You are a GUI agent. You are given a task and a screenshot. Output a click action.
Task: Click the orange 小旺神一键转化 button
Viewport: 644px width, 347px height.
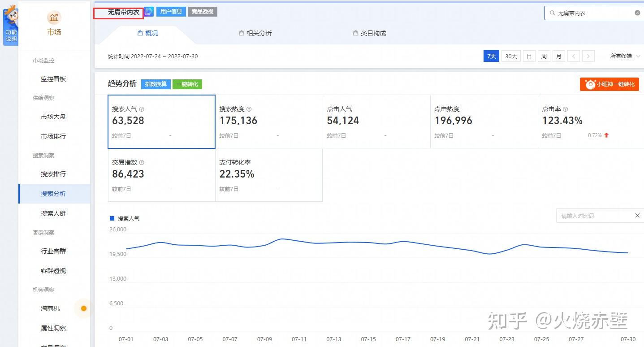pyautogui.click(x=609, y=84)
